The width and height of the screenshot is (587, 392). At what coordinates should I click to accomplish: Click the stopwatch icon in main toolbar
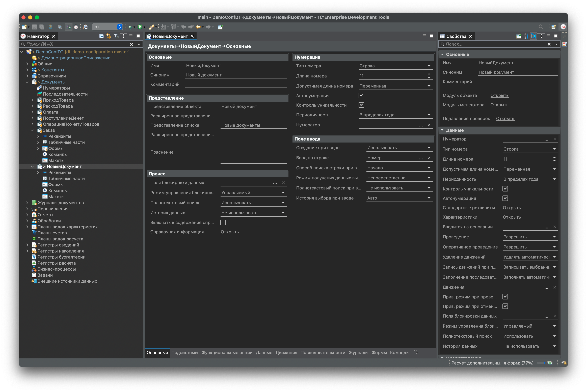point(76,27)
